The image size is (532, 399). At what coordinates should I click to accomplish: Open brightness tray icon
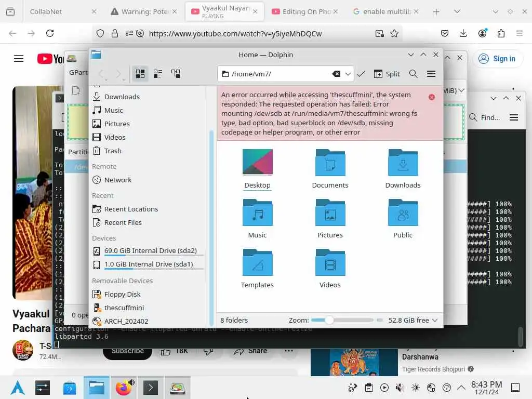click(416, 388)
